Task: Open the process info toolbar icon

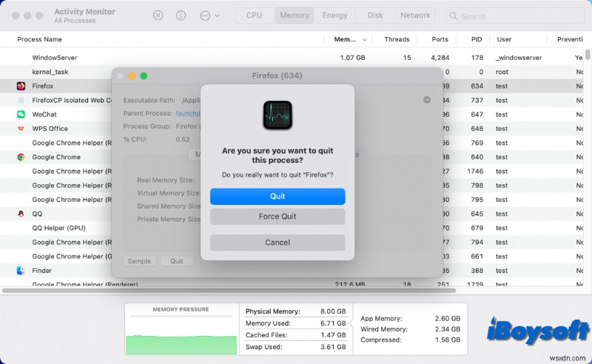Action: (x=181, y=16)
